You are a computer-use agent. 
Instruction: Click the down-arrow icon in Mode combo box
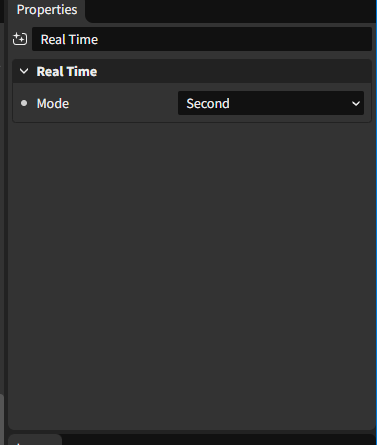[356, 104]
